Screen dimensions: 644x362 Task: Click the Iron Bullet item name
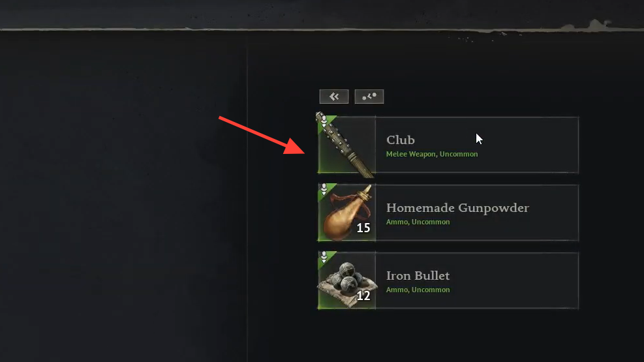[x=418, y=275]
